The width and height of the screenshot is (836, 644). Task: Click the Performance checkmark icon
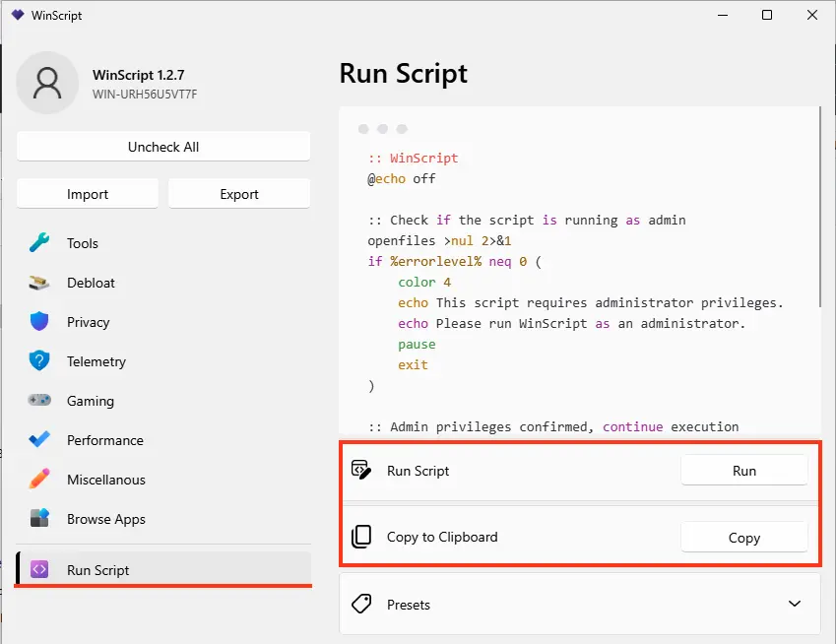pyautogui.click(x=39, y=439)
